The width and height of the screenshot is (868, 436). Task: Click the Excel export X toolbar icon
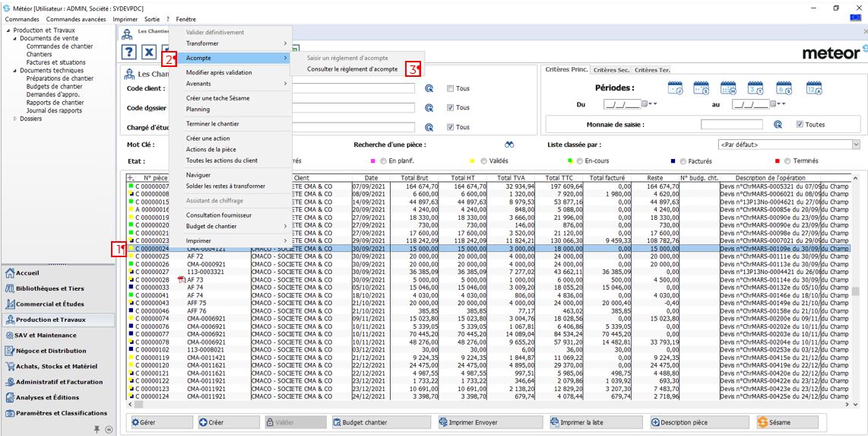[x=149, y=52]
